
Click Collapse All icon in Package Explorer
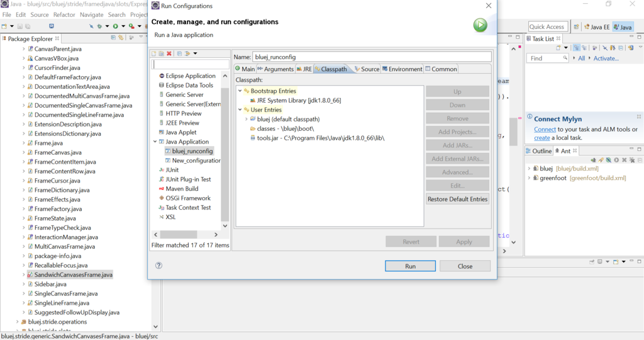[113, 38]
